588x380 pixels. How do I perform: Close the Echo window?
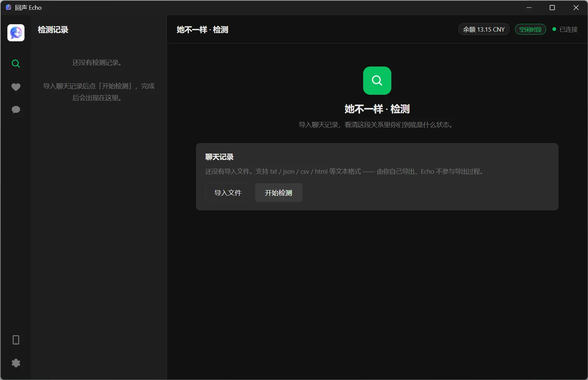click(576, 7)
